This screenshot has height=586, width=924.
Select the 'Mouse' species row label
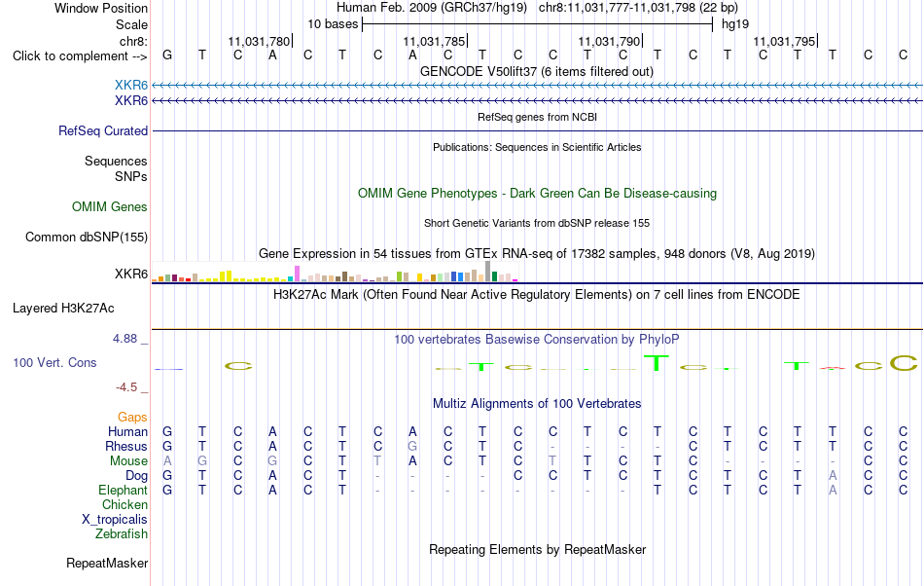128,461
